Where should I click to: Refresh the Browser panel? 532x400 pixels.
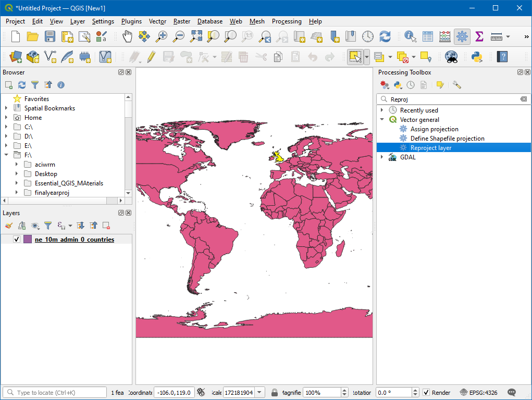[x=22, y=85]
